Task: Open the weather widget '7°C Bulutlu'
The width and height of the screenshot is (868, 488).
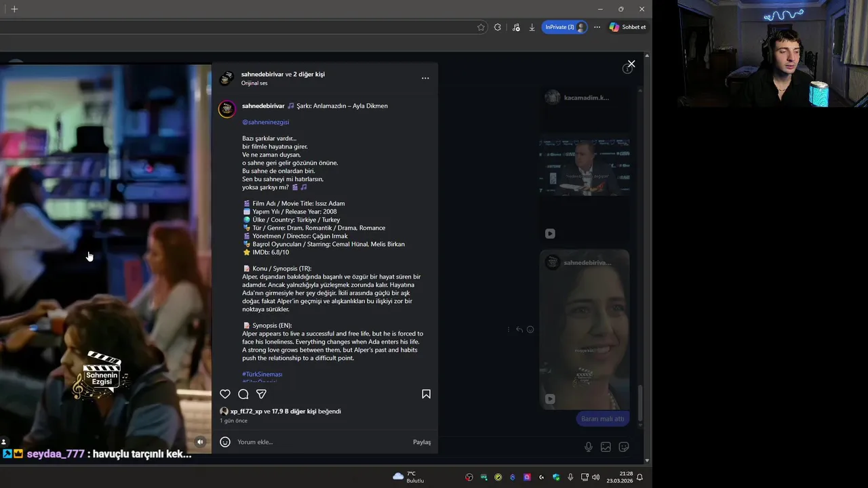Action: click(408, 477)
